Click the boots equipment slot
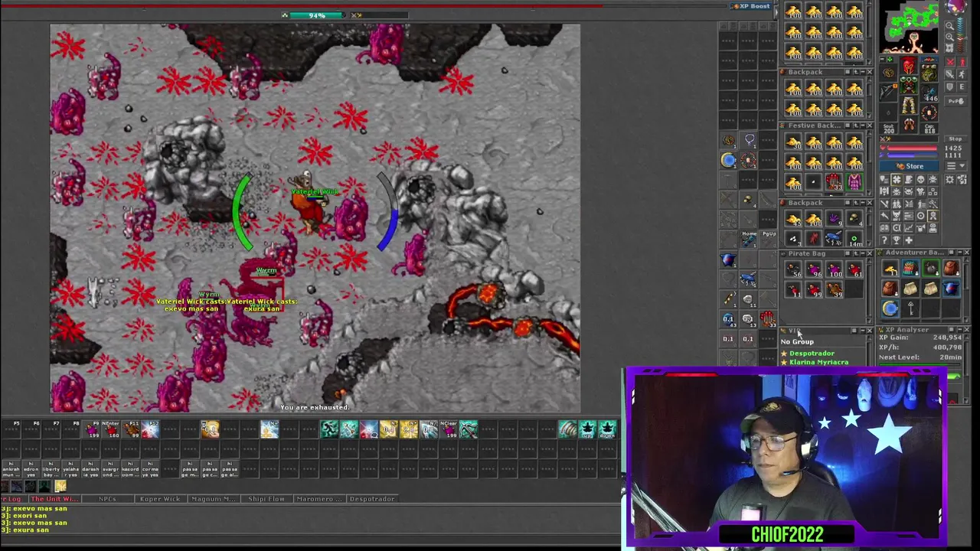 909,124
